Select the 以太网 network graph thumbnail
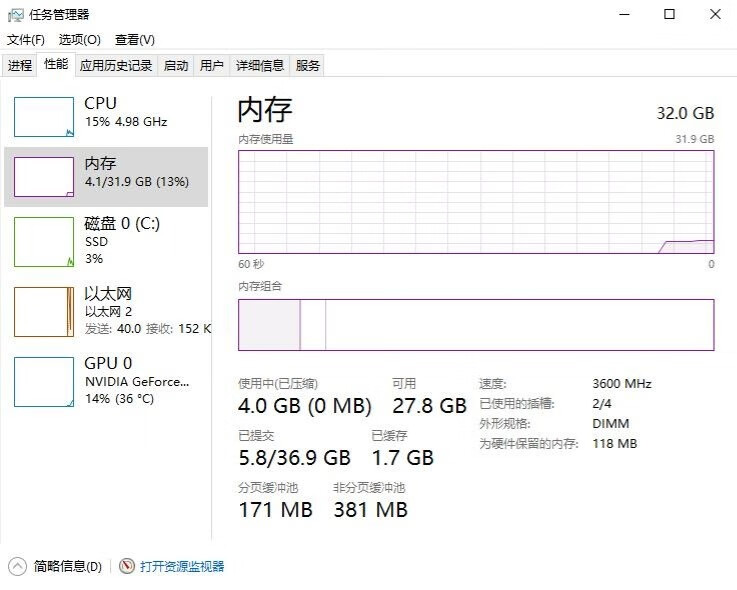 click(x=44, y=312)
